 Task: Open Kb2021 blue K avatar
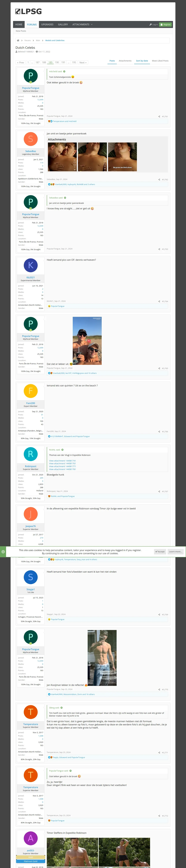pyautogui.click(x=31, y=265)
